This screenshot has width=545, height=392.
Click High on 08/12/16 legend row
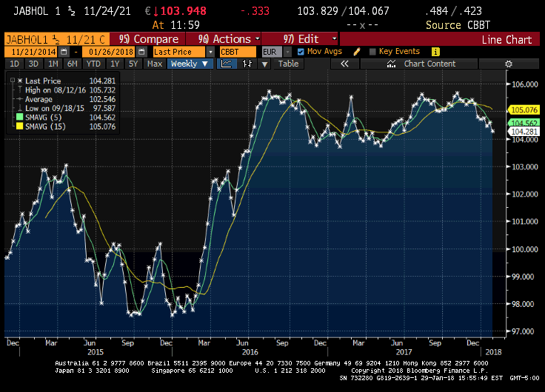click(x=56, y=90)
